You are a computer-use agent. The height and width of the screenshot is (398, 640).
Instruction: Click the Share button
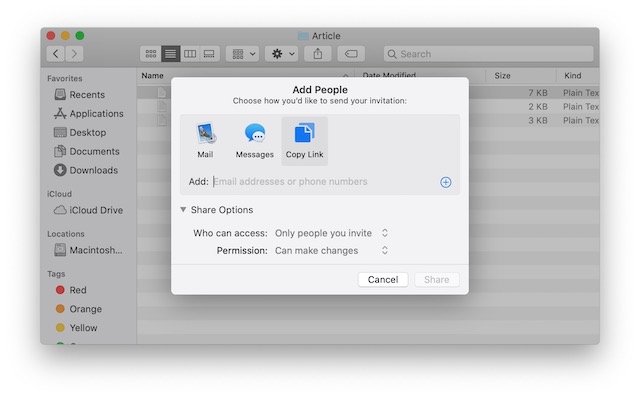point(437,280)
